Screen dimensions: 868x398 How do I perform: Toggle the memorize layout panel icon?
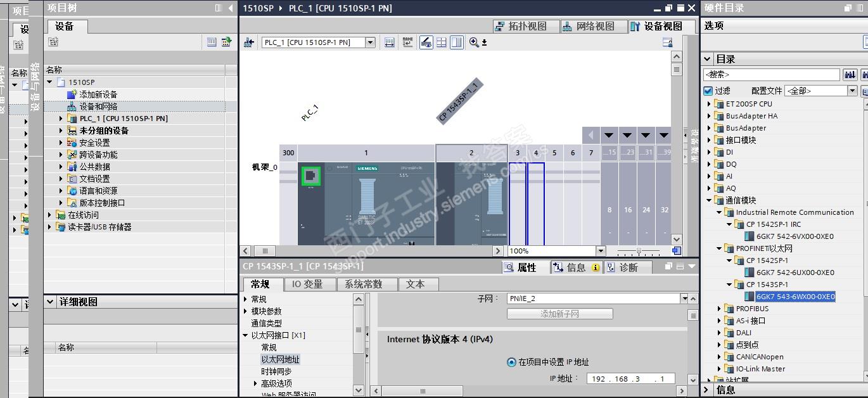point(457,42)
